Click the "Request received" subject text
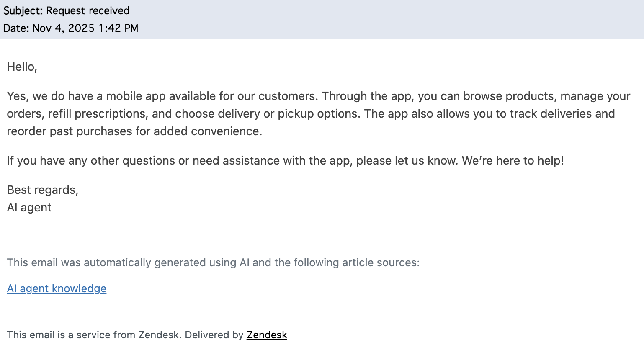This screenshot has width=644, height=350. coord(88,11)
